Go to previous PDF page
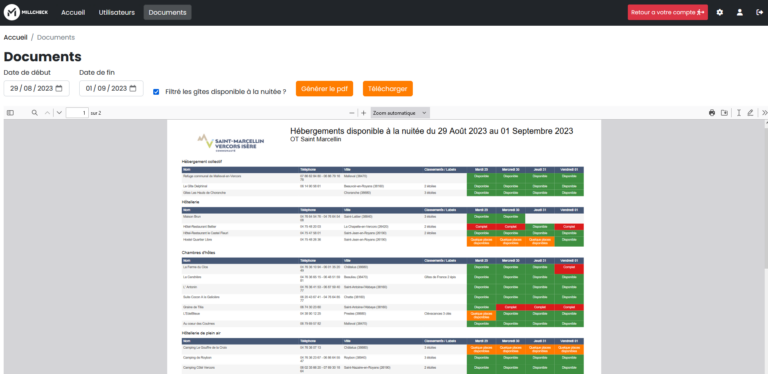Screen dimensions: 768x374 (48, 113)
